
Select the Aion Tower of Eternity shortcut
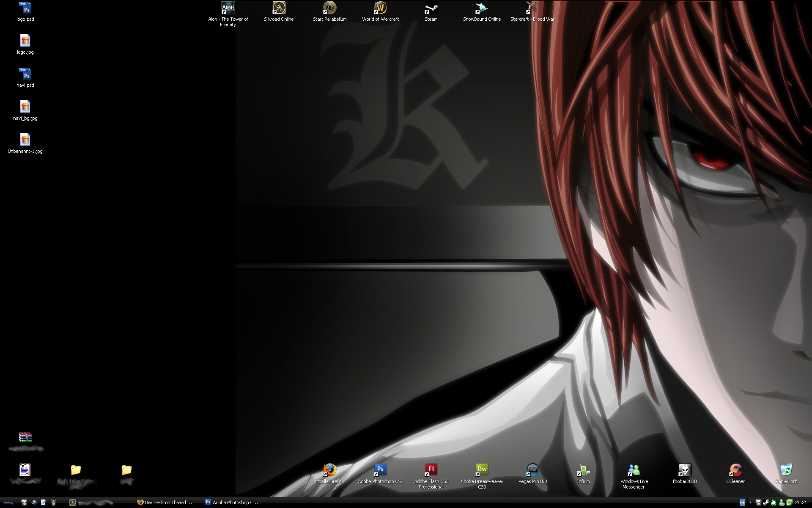(228, 8)
